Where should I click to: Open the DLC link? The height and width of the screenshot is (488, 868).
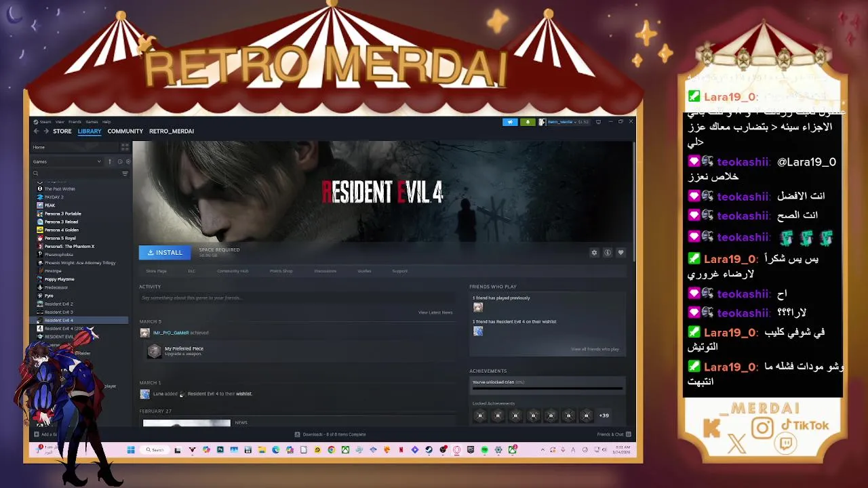coord(191,271)
